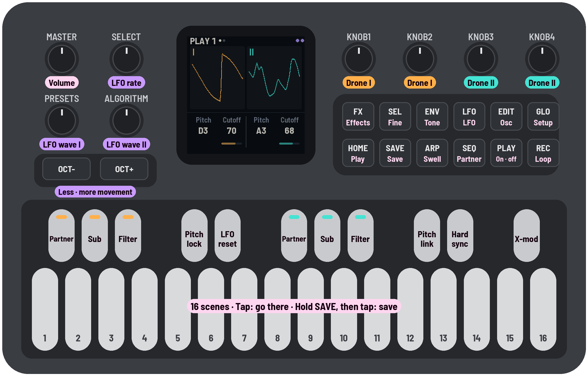Toggle the Pitch lock key
Viewport: 588px width, 376px height.
pos(194,235)
